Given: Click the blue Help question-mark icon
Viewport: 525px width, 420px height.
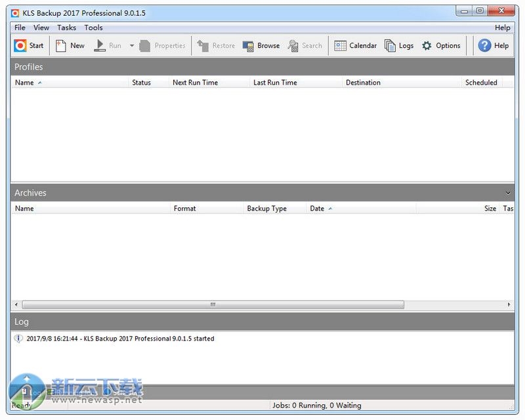Looking at the screenshot, I should coord(484,45).
